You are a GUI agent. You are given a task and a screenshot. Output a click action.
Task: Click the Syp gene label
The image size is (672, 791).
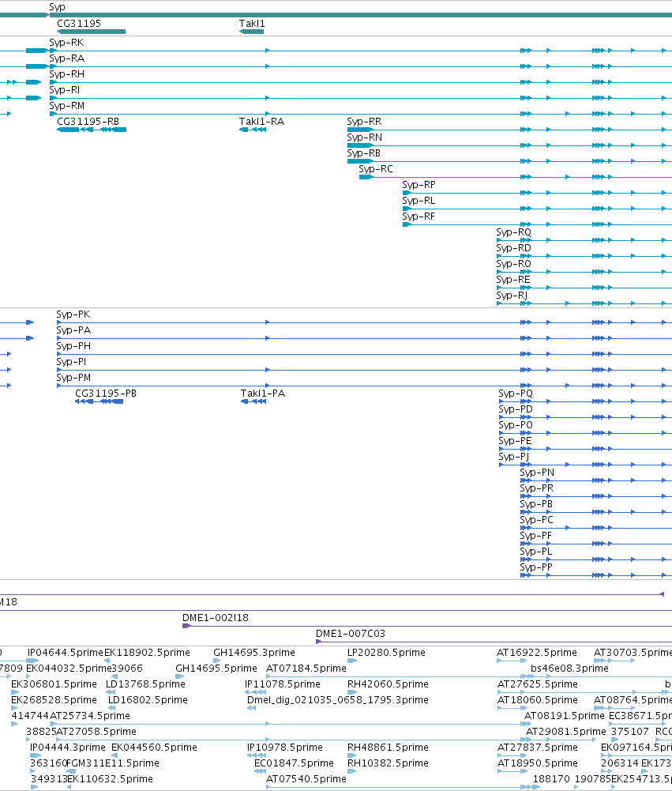pyautogui.click(x=57, y=7)
